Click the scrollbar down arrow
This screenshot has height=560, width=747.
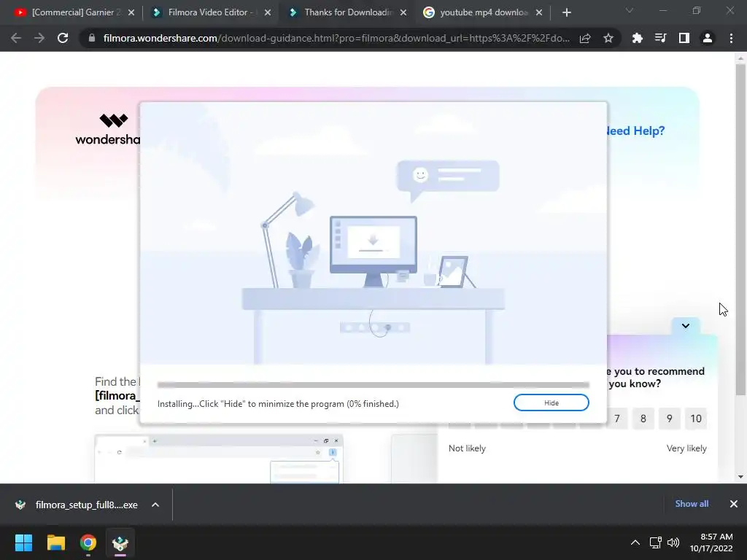[x=740, y=477]
